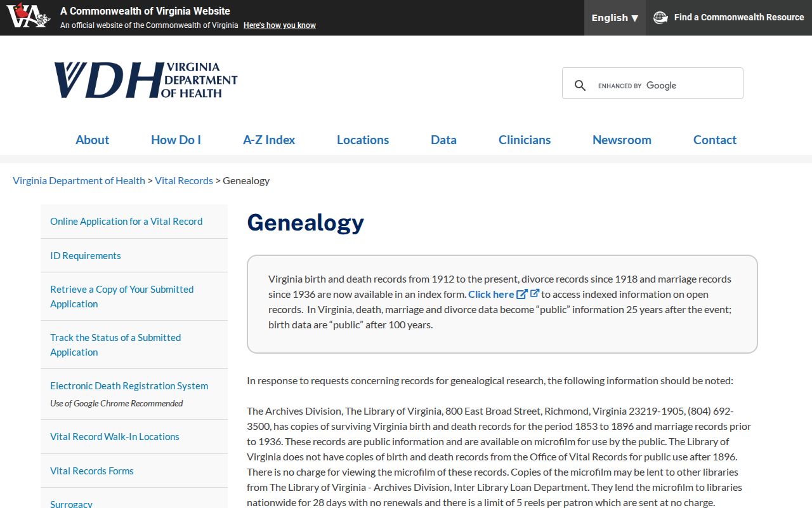Open the Data menu item
The height and width of the screenshot is (508, 812).
coord(443,140)
